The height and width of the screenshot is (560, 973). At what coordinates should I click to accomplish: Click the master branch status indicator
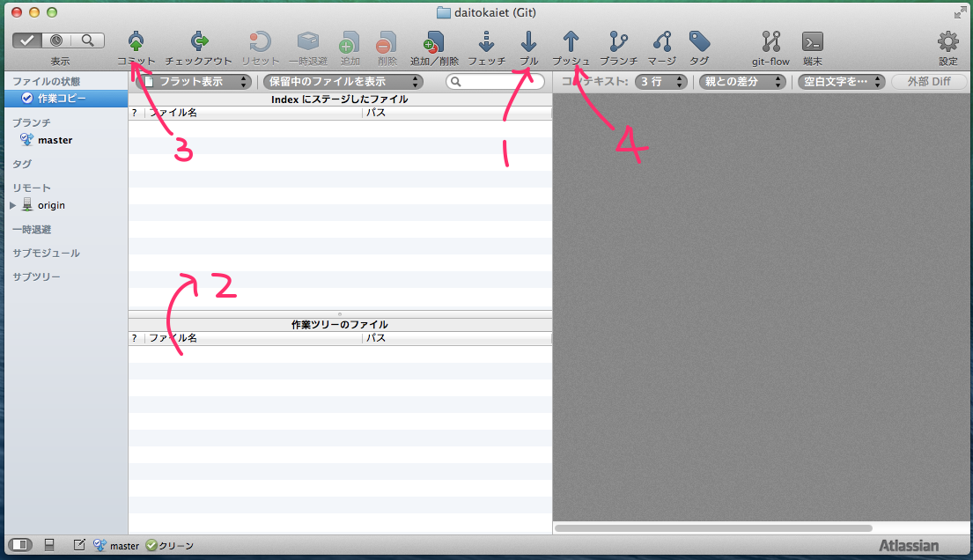click(x=116, y=546)
